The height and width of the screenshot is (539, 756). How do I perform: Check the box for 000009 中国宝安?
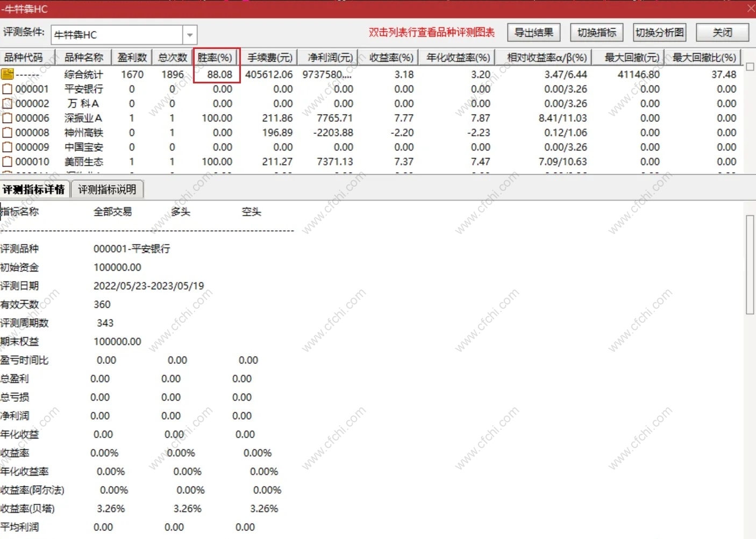tap(8, 147)
